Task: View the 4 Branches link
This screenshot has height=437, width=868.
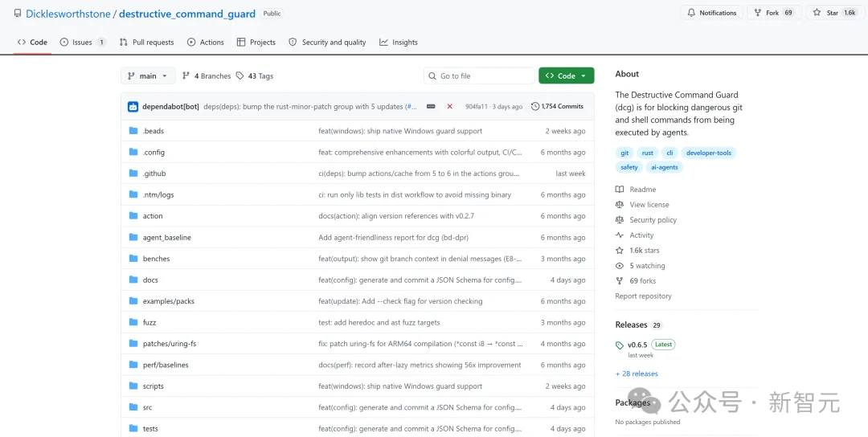Action: pyautogui.click(x=207, y=76)
